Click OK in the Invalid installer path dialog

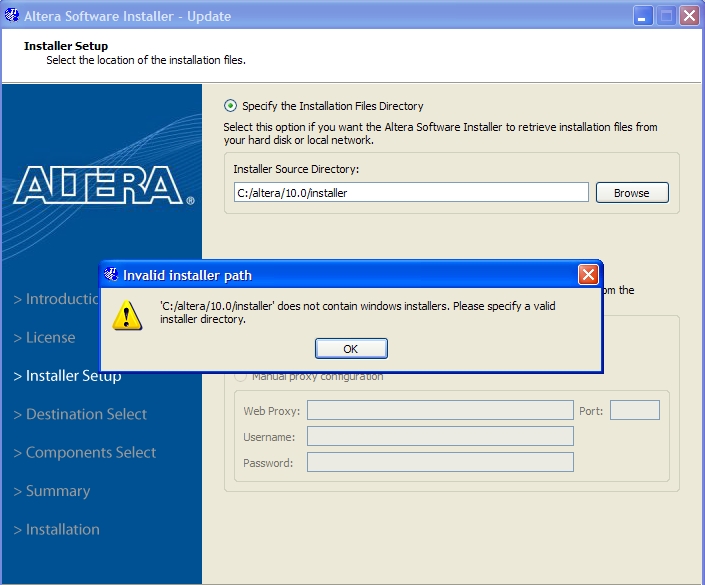click(351, 348)
